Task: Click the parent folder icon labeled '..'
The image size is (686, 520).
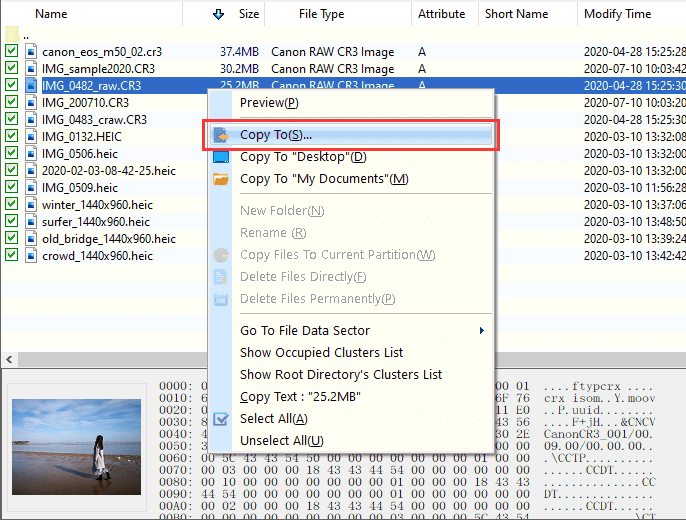Action: [x=12, y=34]
